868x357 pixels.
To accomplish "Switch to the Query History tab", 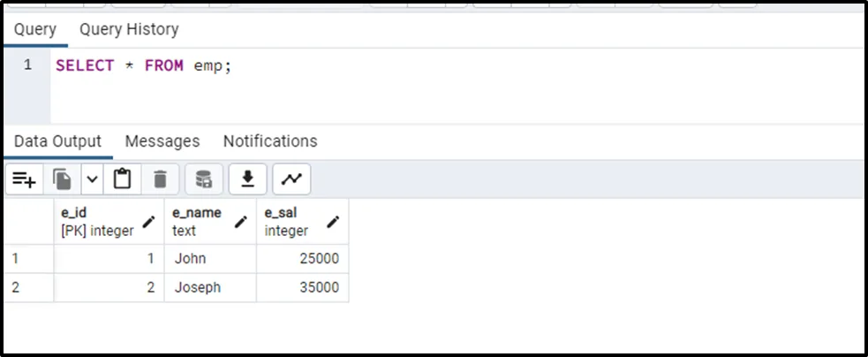I will [129, 29].
